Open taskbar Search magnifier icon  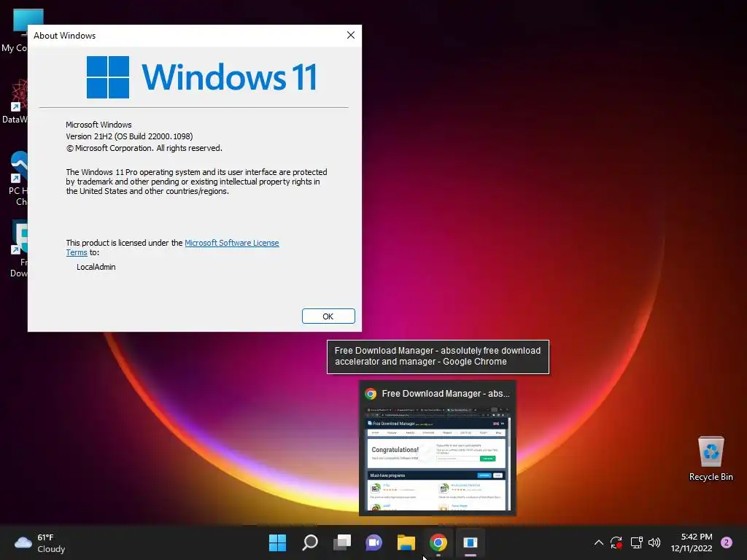coord(309,542)
